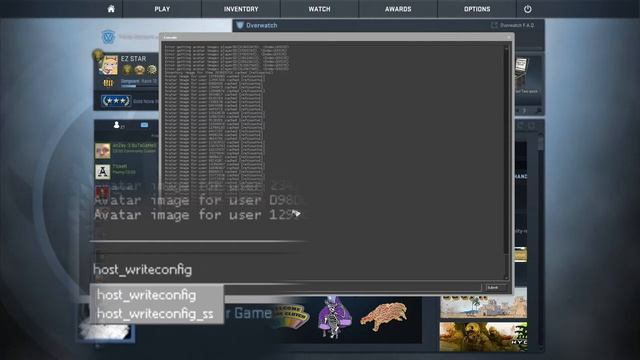Click the console Submit button

(x=495, y=287)
